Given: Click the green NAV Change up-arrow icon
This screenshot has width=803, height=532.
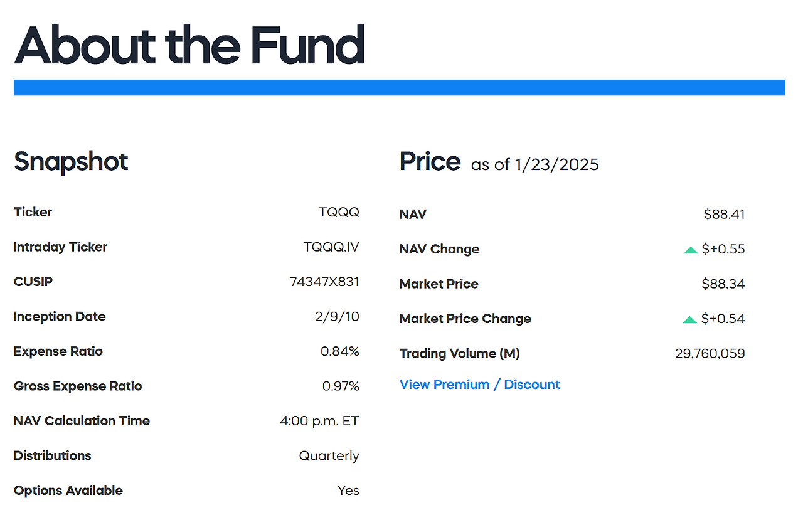Looking at the screenshot, I should tap(691, 250).
